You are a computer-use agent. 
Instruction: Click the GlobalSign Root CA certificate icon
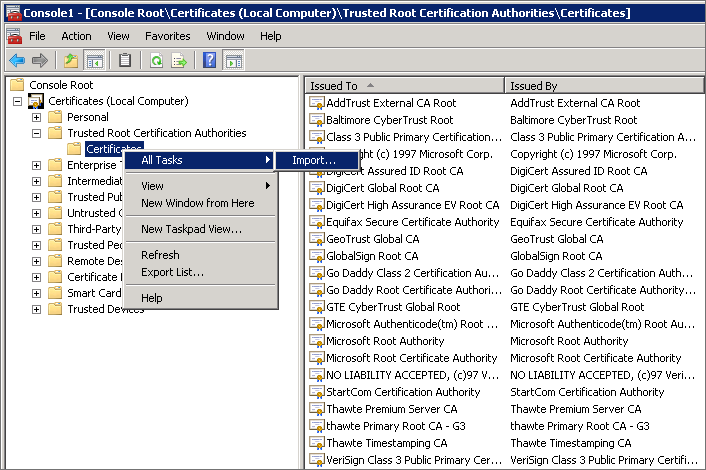[317, 256]
